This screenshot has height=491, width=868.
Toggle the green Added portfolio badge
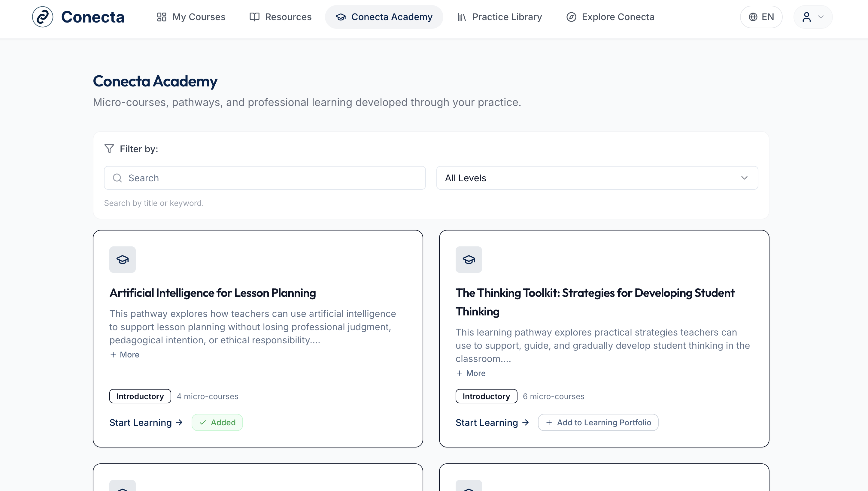pos(217,423)
